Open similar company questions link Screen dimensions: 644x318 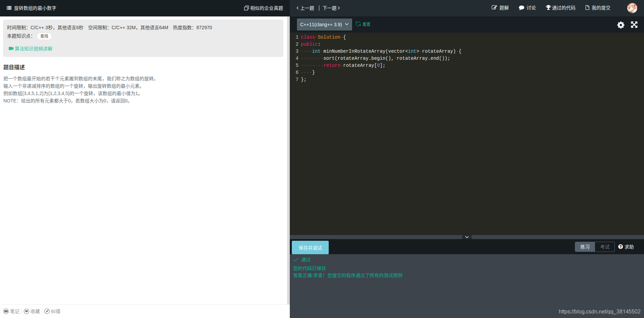pos(264,8)
